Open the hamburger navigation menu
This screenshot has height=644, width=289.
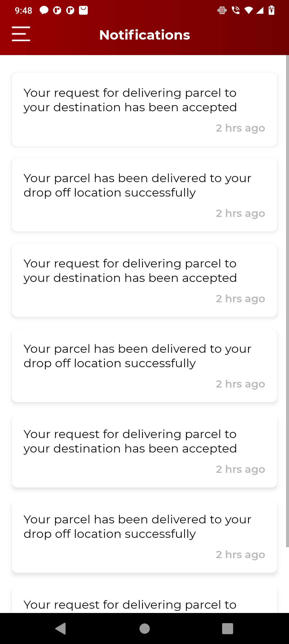pyautogui.click(x=21, y=34)
